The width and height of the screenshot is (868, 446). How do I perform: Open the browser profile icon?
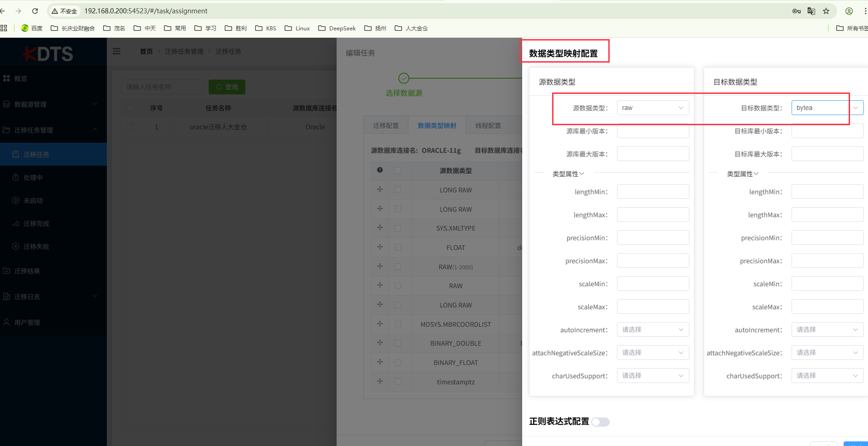point(849,11)
